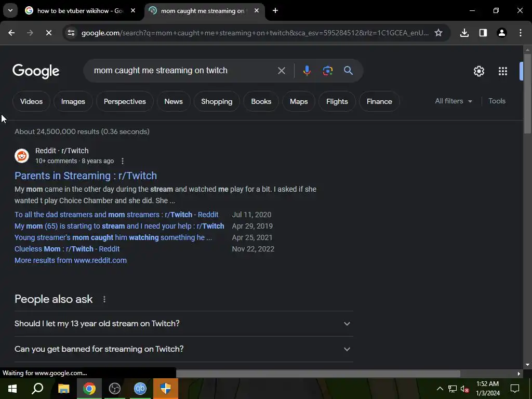Open 'Young streamer's mom caught him' link
This screenshot has width=532, height=399.
pos(113,237)
